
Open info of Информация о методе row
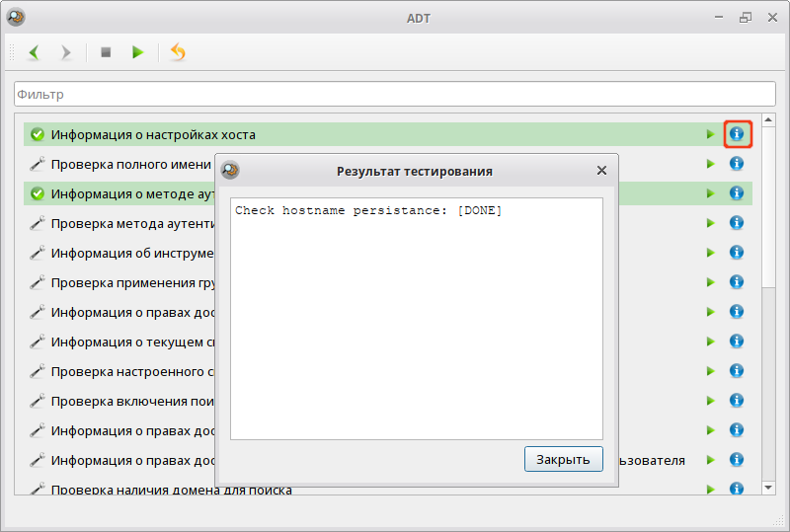coord(737,192)
